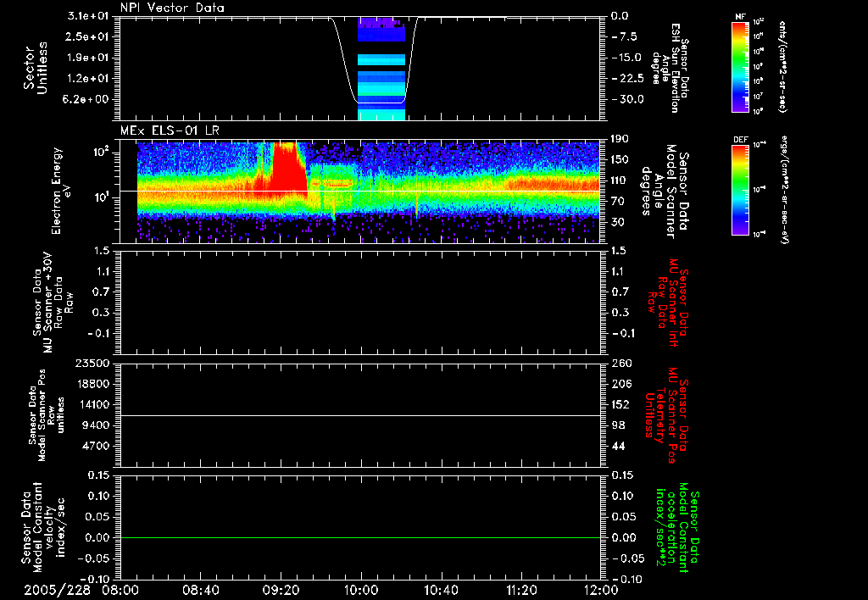868x600 pixels.
Task: Click the "110" scanner angle axis value
Action: tap(620, 181)
